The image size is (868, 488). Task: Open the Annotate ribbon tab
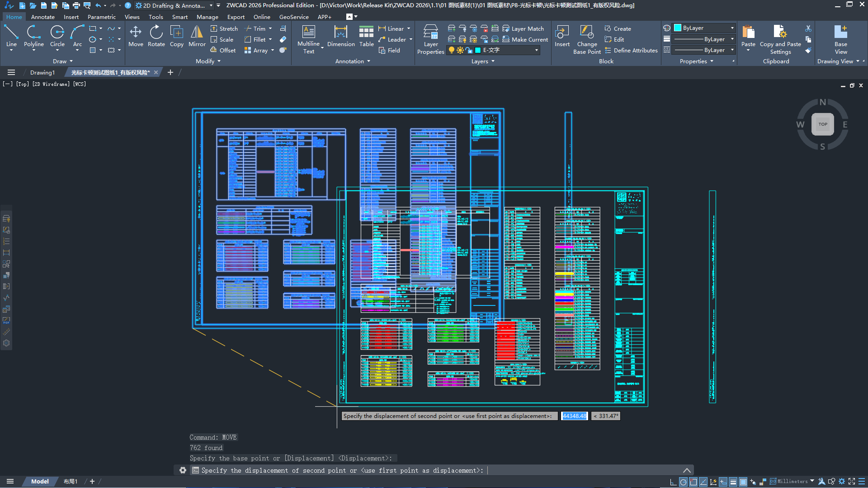43,17
